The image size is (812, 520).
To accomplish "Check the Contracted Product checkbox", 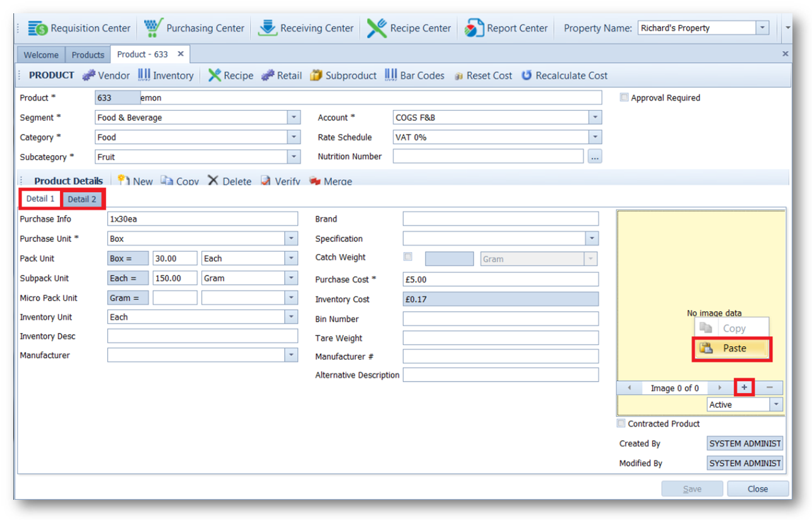I will click(621, 423).
